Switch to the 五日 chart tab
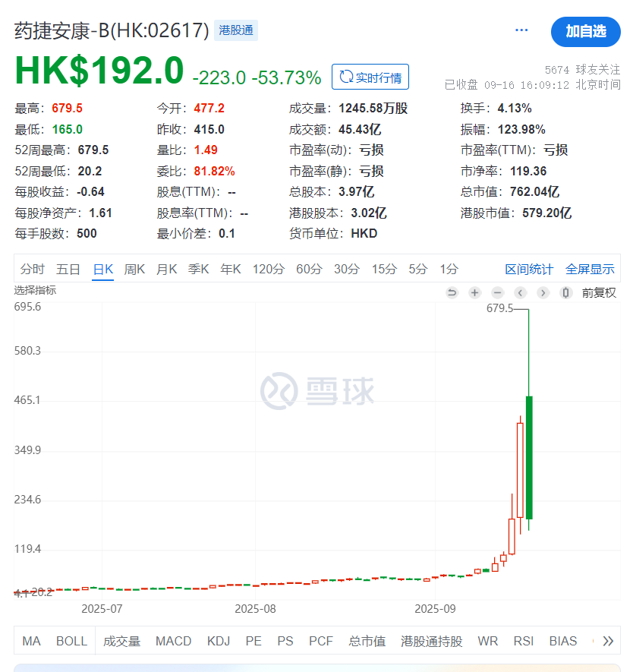The height and width of the screenshot is (672, 633). pos(68,269)
